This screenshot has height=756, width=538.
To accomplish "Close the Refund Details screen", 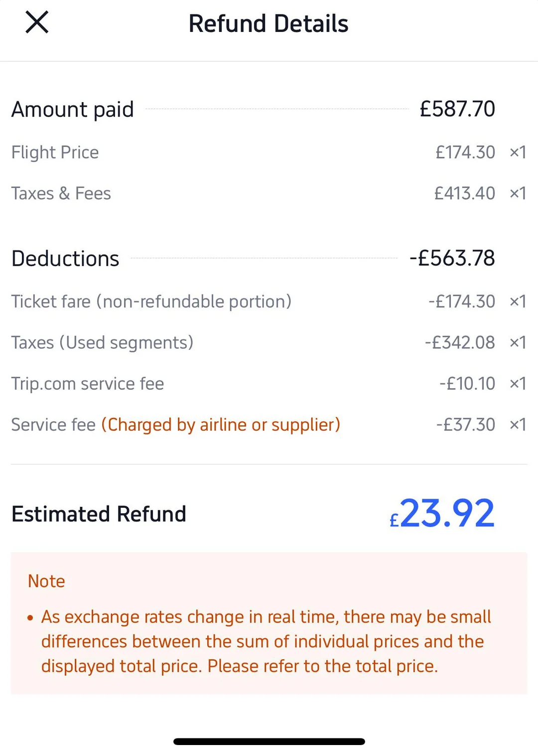I will tap(37, 22).
